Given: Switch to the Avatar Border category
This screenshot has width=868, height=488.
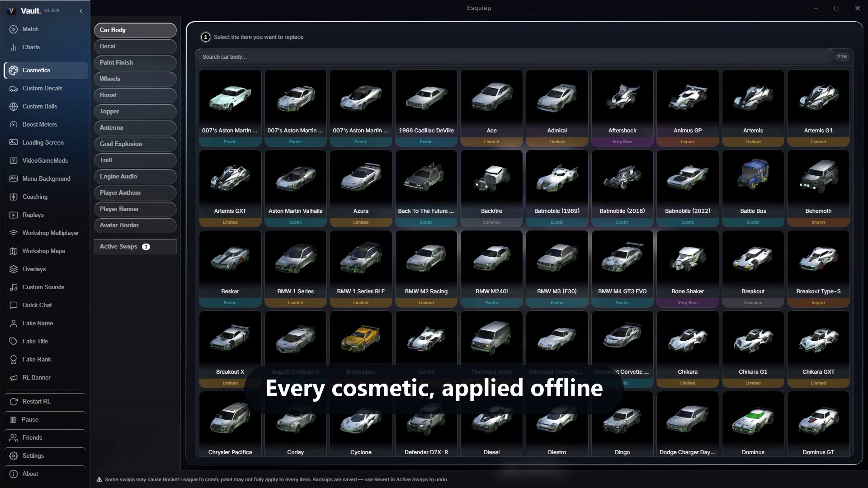Looking at the screenshot, I should coord(135,225).
